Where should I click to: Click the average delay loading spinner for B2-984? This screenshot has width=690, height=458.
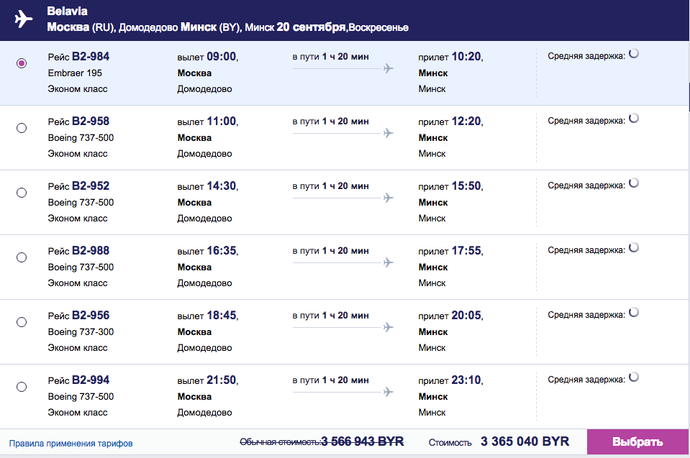coord(634,54)
